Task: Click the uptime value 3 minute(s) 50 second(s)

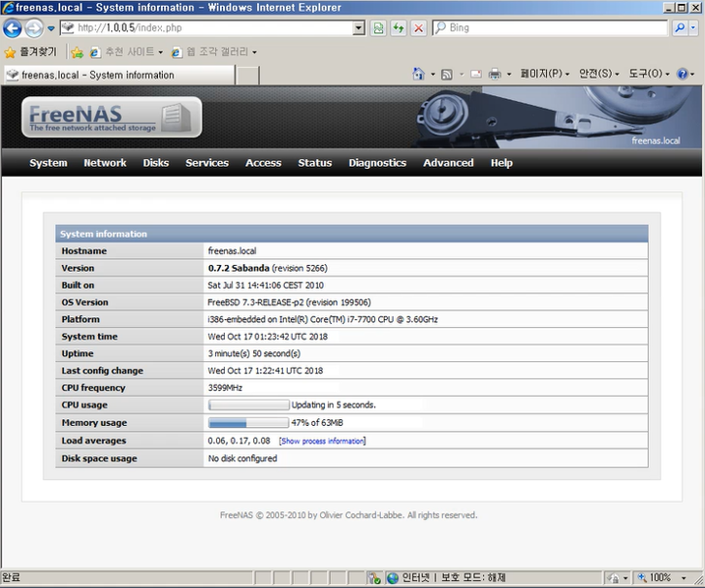Action: 254,353
